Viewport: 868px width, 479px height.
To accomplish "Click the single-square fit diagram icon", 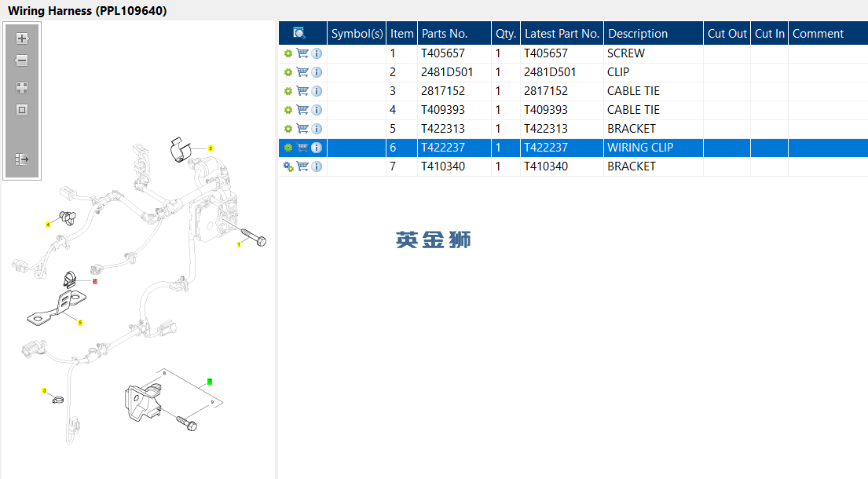I will (x=22, y=110).
